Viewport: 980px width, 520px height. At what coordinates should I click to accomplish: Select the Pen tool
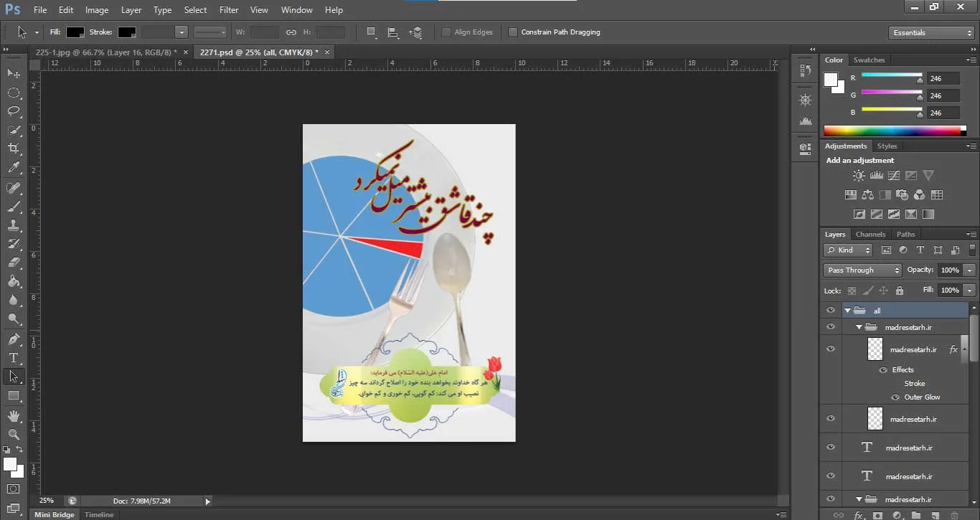point(14,339)
